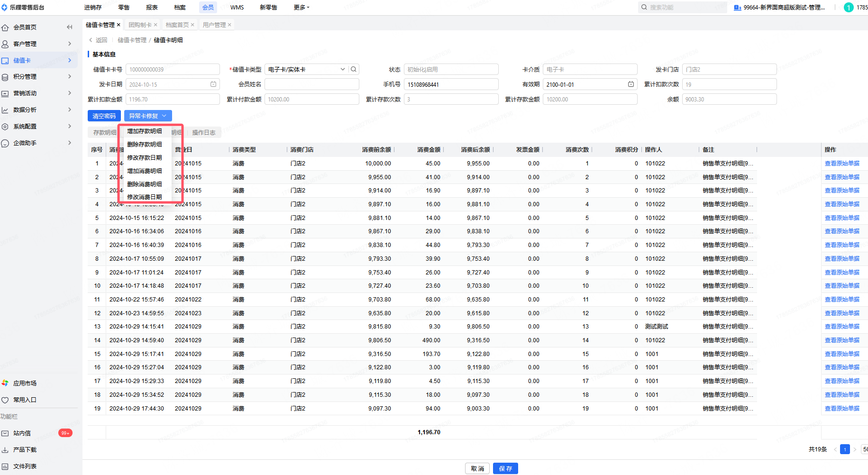This screenshot has width=868, height=475.
Task: Collapse the sidebar with the arrow icon
Action: 70,27
